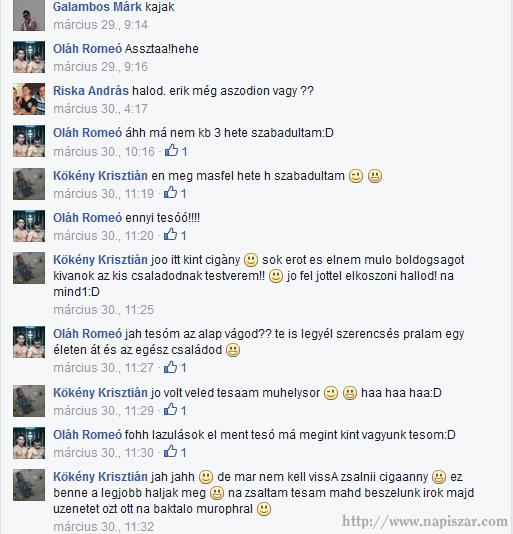This screenshot has height=534, width=513.
Task: Open Galambos Márk profile name link
Action: click(x=97, y=7)
